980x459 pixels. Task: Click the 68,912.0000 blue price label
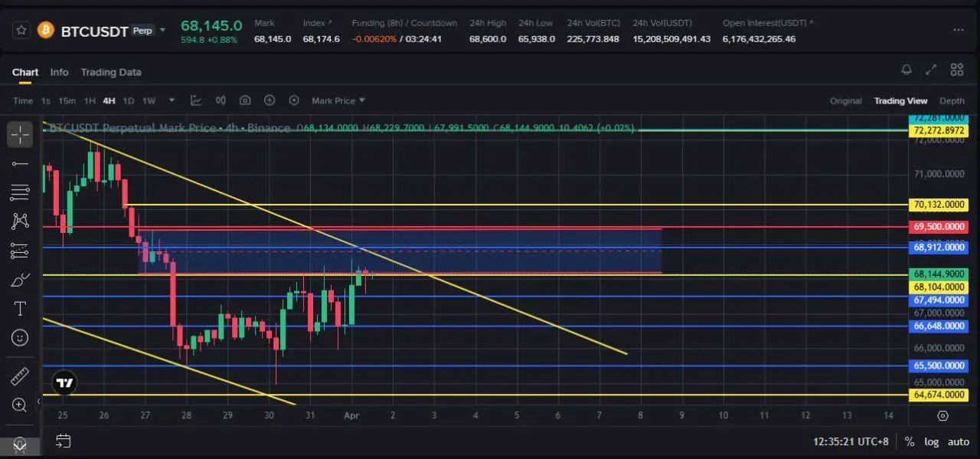point(939,247)
